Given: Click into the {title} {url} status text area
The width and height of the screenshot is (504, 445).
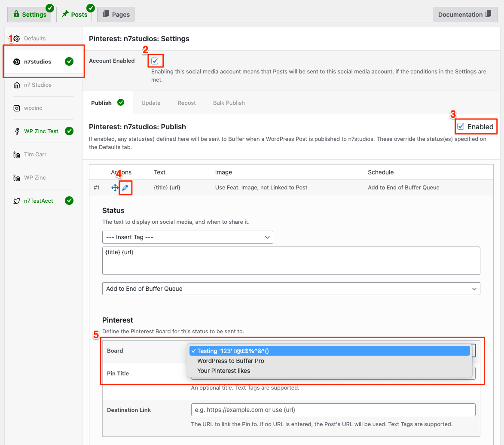Looking at the screenshot, I should click(x=291, y=261).
